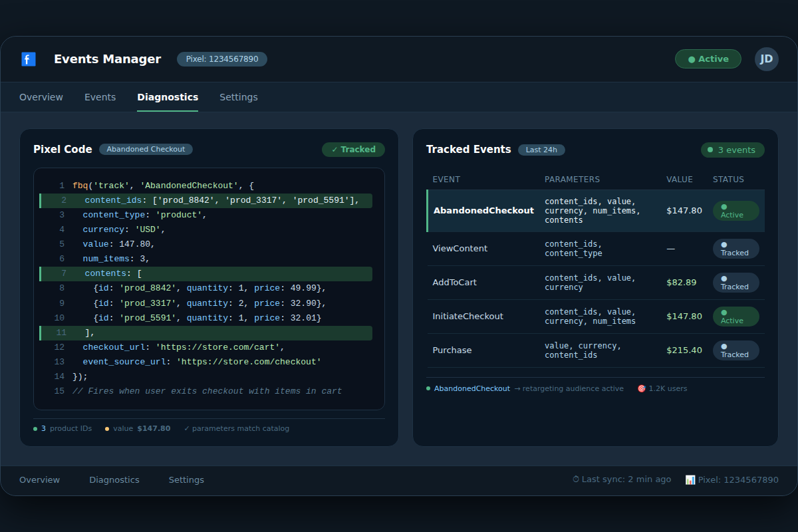The image size is (798, 532).
Task: Click the VALUE column header
Action: point(680,180)
